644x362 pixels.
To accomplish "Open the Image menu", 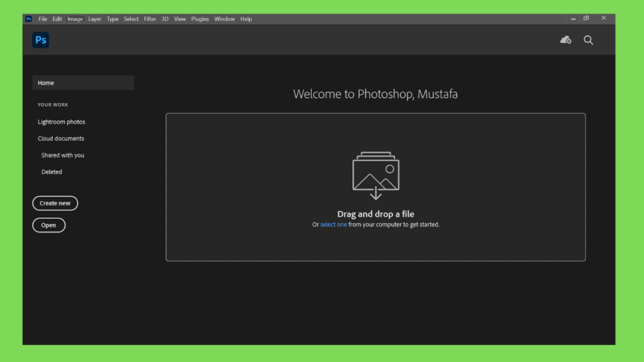I will 75,19.
